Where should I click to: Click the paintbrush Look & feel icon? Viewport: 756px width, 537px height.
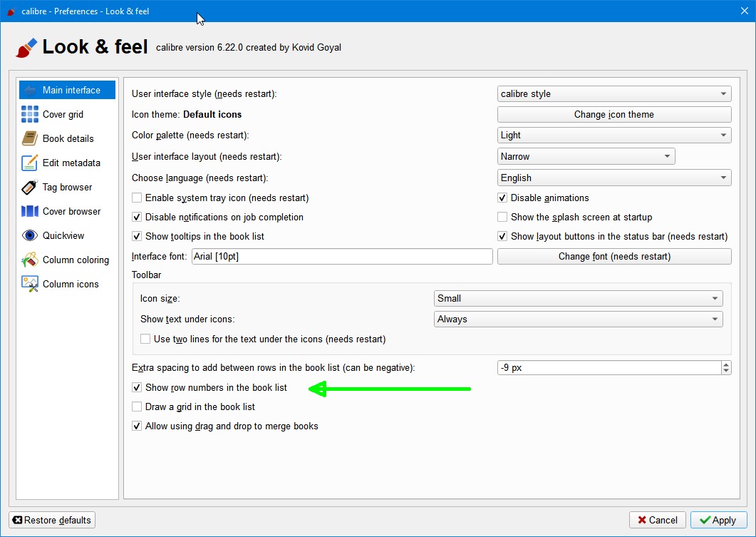tap(26, 48)
